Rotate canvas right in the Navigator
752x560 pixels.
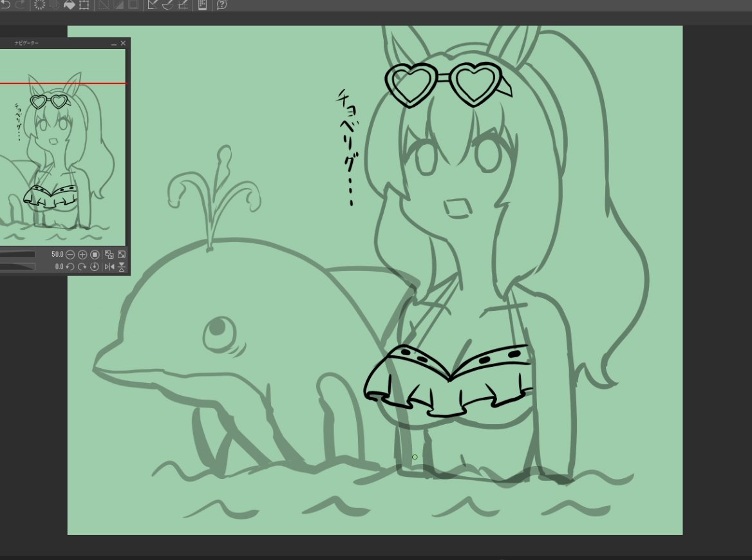click(x=82, y=266)
